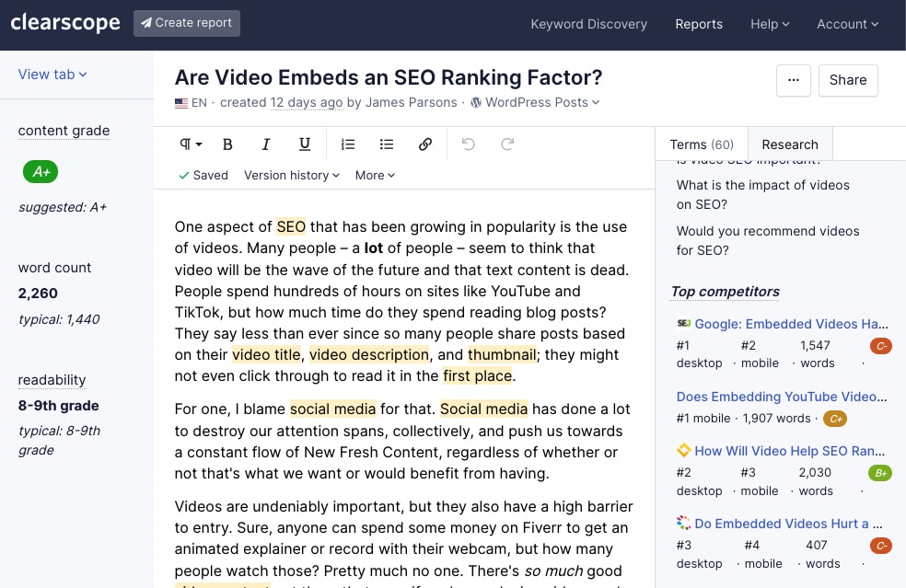Image resolution: width=906 pixels, height=588 pixels.
Task: Open the More formatting options dropdown
Action: [375, 175]
